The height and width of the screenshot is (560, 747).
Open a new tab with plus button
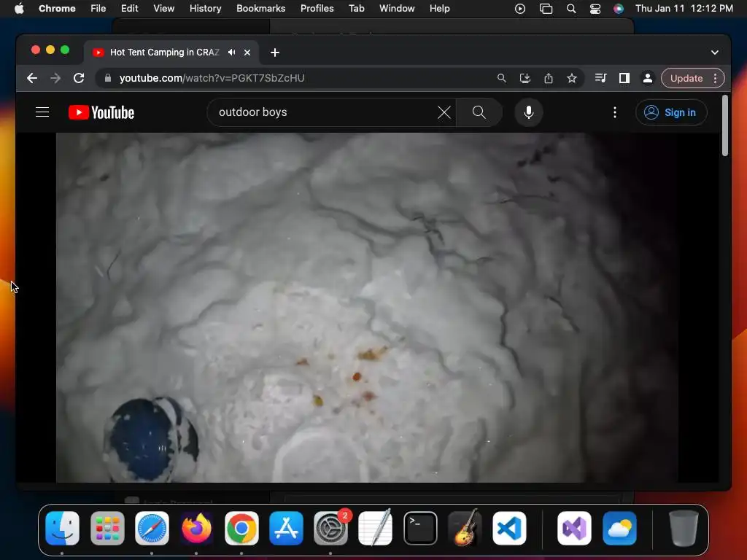pos(275,52)
